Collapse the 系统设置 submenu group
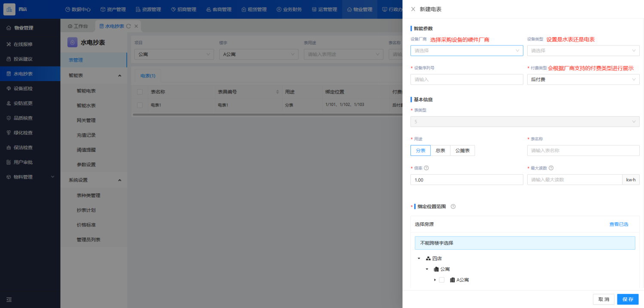The image size is (644, 308). [120, 180]
